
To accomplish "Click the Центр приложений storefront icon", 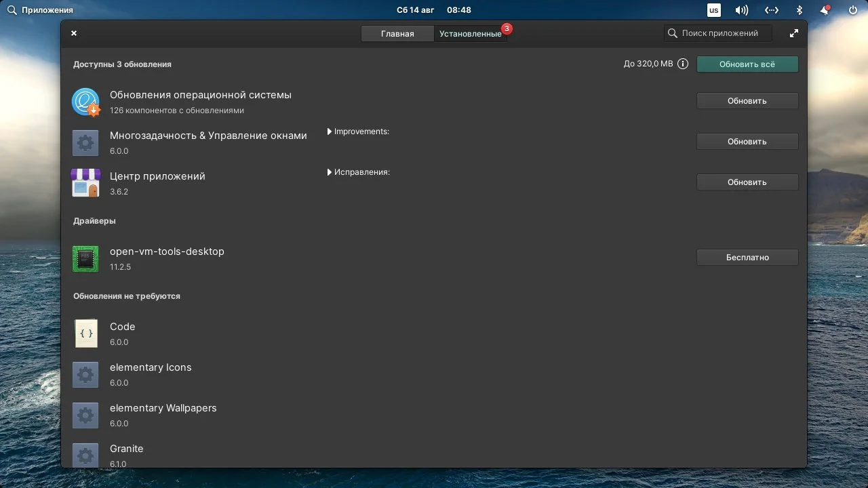I will pyautogui.click(x=85, y=183).
